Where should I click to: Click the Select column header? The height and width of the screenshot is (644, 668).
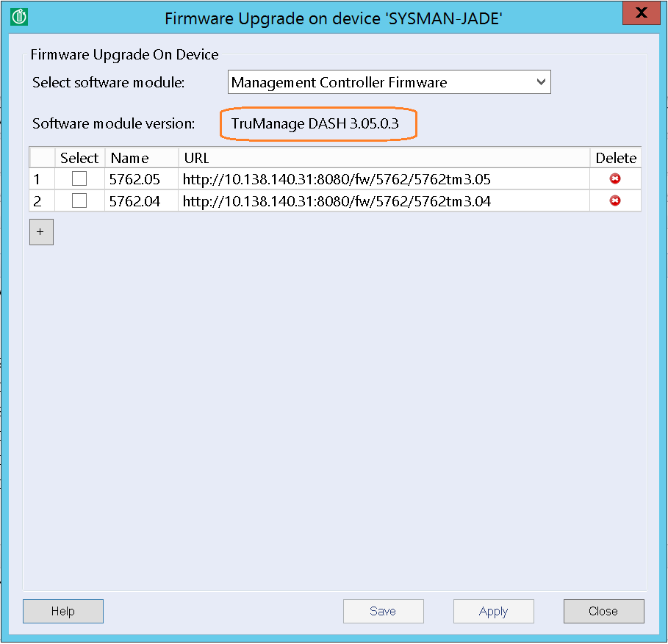[79, 158]
